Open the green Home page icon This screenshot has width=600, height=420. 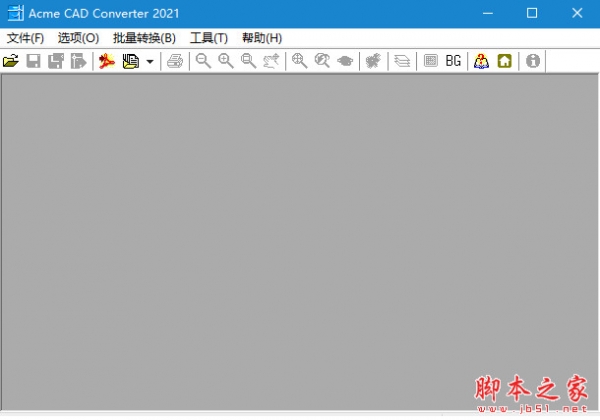(x=504, y=61)
